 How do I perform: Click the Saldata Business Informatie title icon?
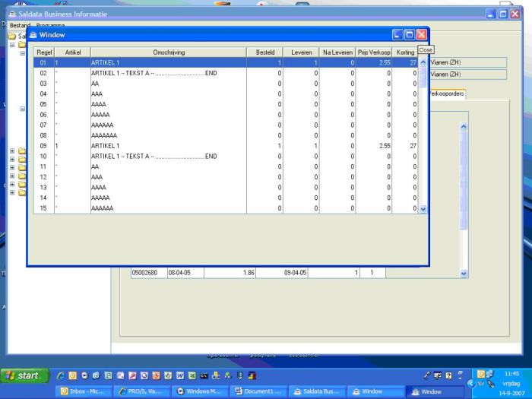(x=11, y=14)
